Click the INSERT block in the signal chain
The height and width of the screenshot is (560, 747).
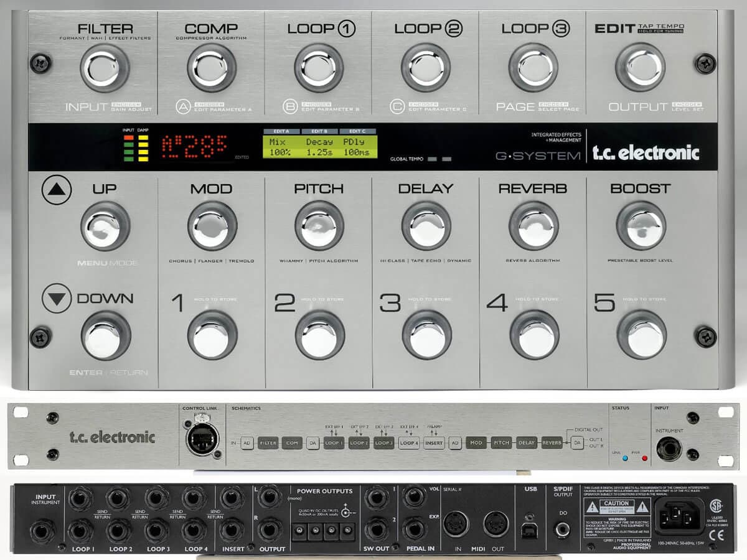434,442
